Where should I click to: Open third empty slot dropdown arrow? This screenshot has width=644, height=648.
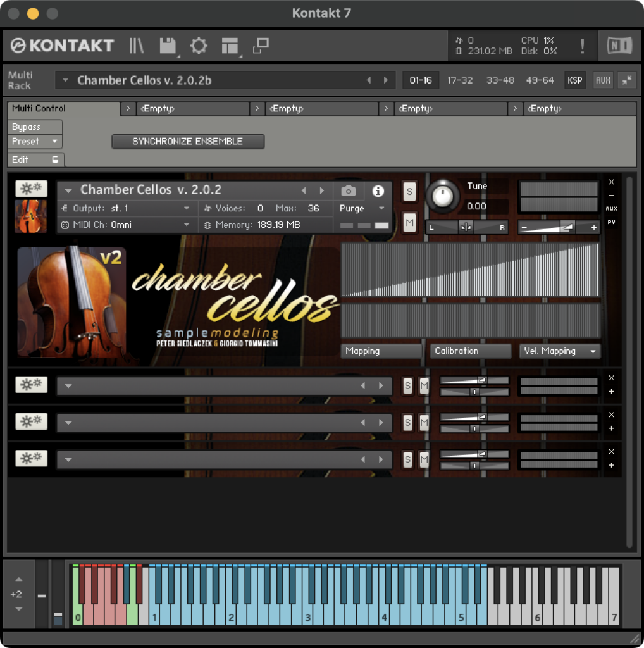pyautogui.click(x=68, y=459)
